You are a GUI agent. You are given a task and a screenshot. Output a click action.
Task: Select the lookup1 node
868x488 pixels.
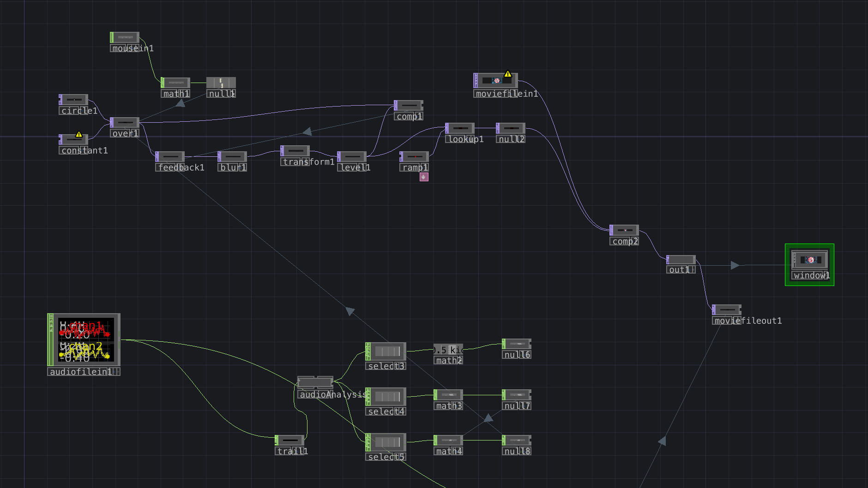[x=460, y=128]
